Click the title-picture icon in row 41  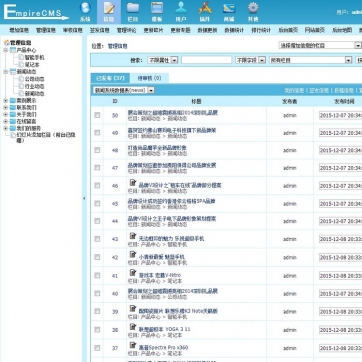click(133, 273)
